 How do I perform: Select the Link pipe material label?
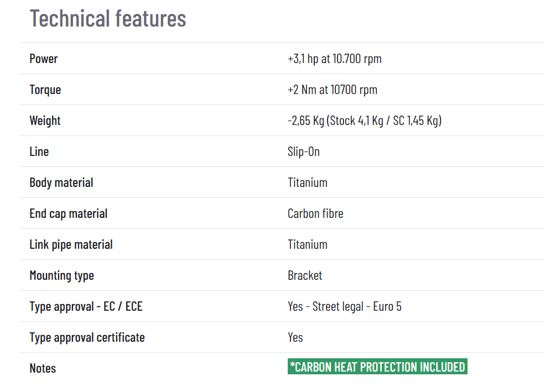point(71,244)
